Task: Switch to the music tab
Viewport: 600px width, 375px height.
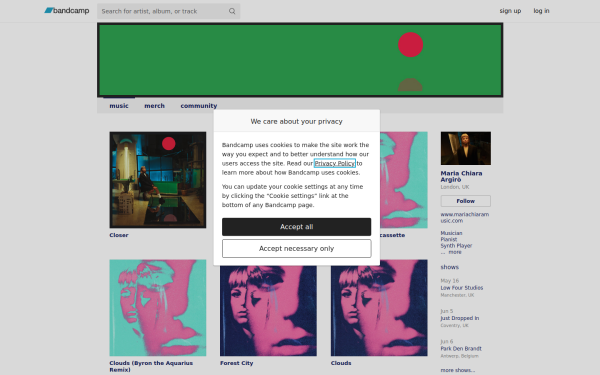Action: pyautogui.click(x=119, y=106)
